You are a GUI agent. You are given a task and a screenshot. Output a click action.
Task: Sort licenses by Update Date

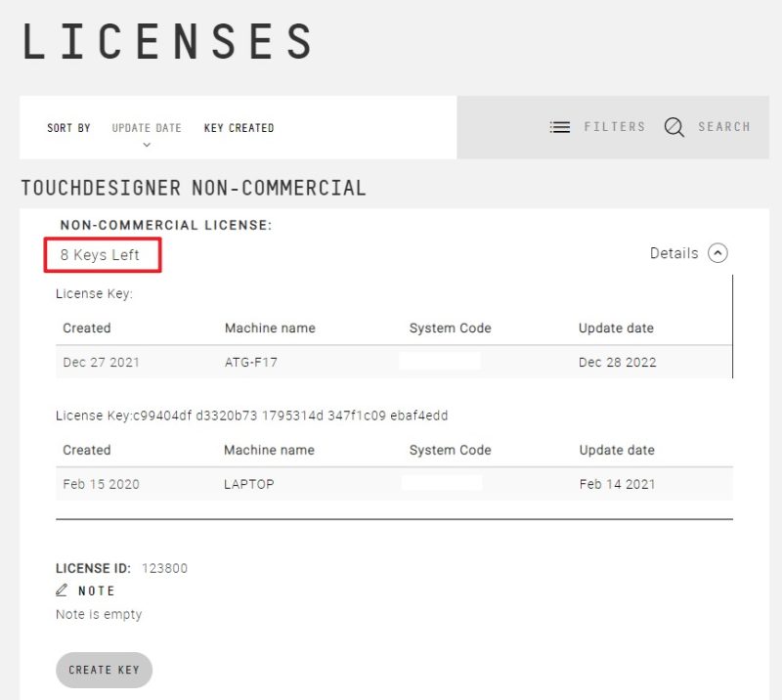(147, 128)
